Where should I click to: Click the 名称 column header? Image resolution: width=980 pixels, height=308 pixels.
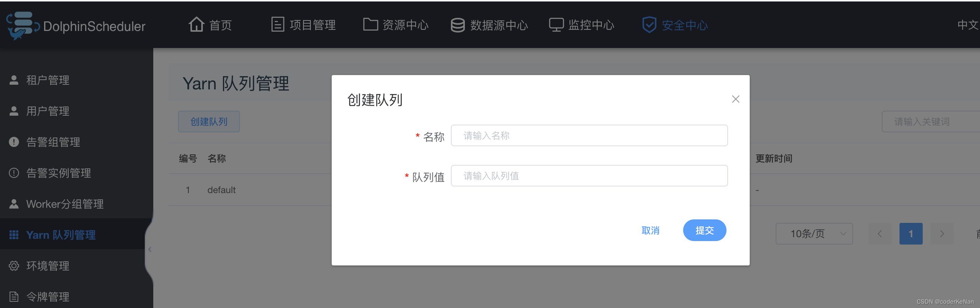pyautogui.click(x=217, y=158)
